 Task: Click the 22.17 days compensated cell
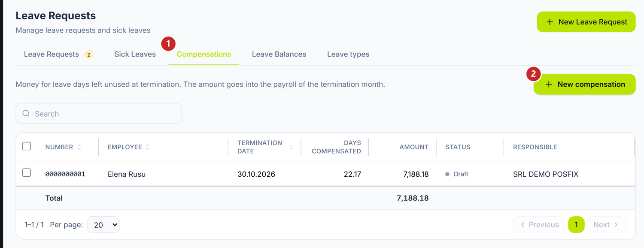pos(352,174)
